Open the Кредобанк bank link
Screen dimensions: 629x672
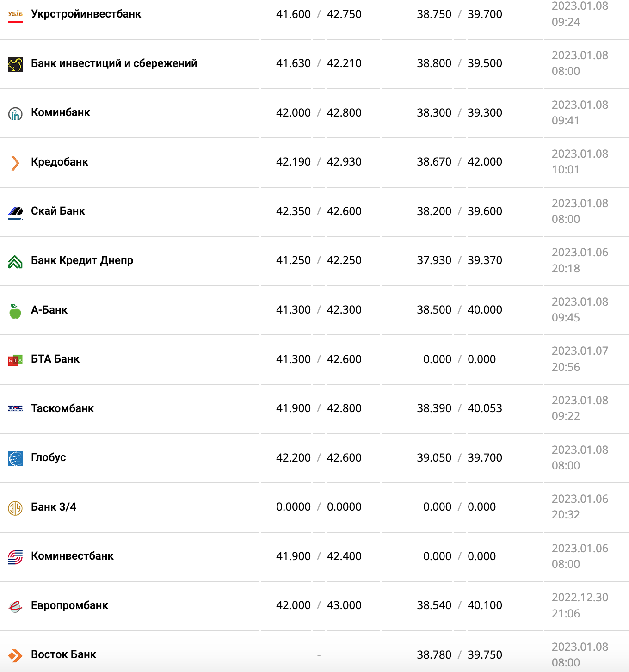60,162
